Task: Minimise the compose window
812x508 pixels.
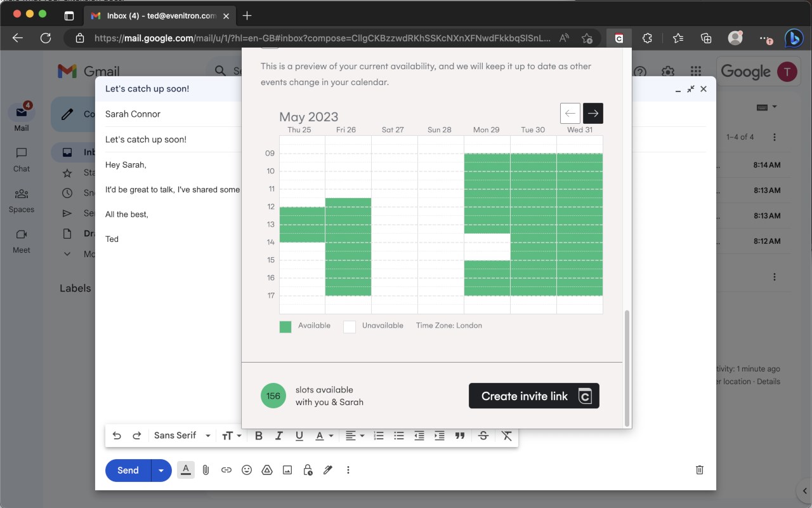Action: click(678, 90)
